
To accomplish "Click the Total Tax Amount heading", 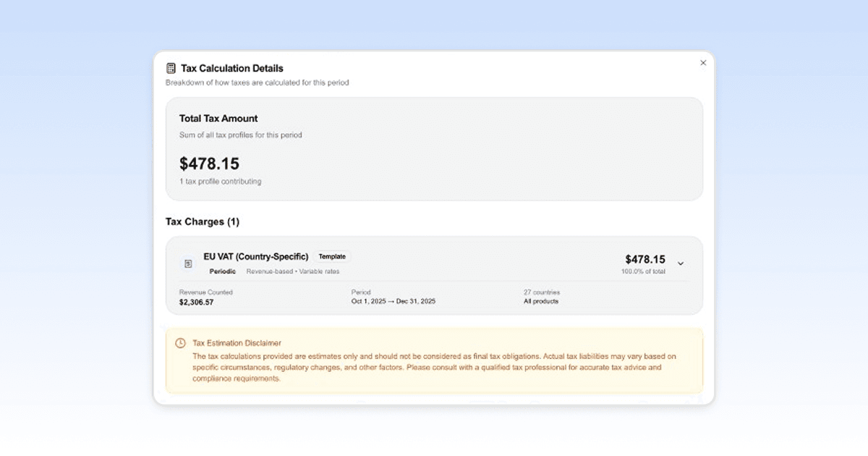I will point(218,118).
